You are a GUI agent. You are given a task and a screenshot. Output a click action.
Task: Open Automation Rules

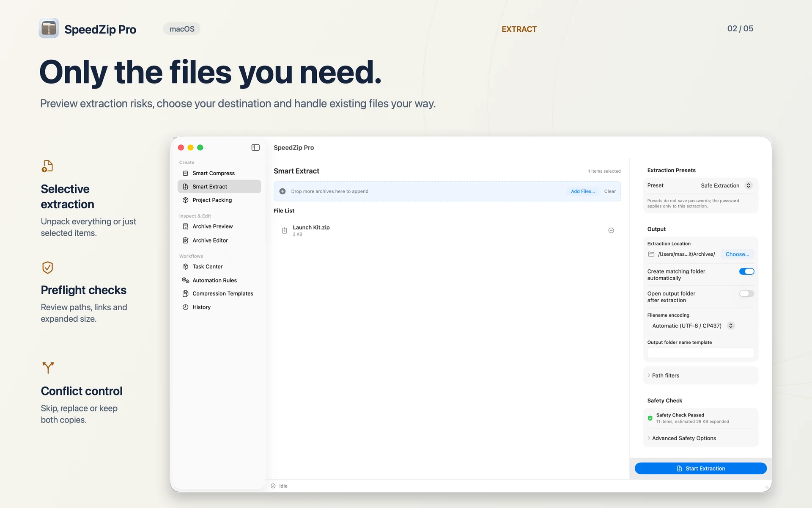[219, 280]
